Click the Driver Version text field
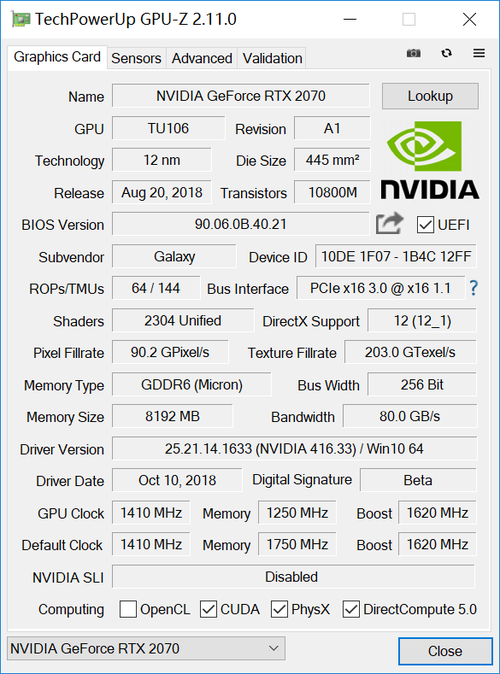Viewport: 500px width, 674px height. 294,449
